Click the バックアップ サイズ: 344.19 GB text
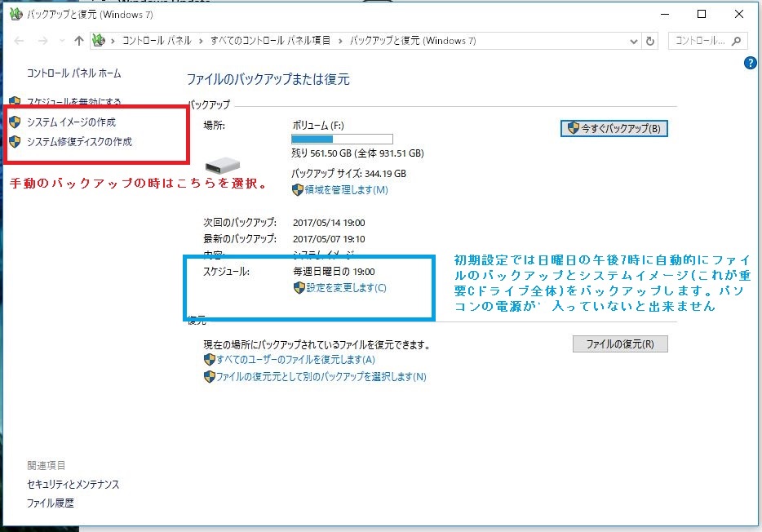 click(349, 174)
